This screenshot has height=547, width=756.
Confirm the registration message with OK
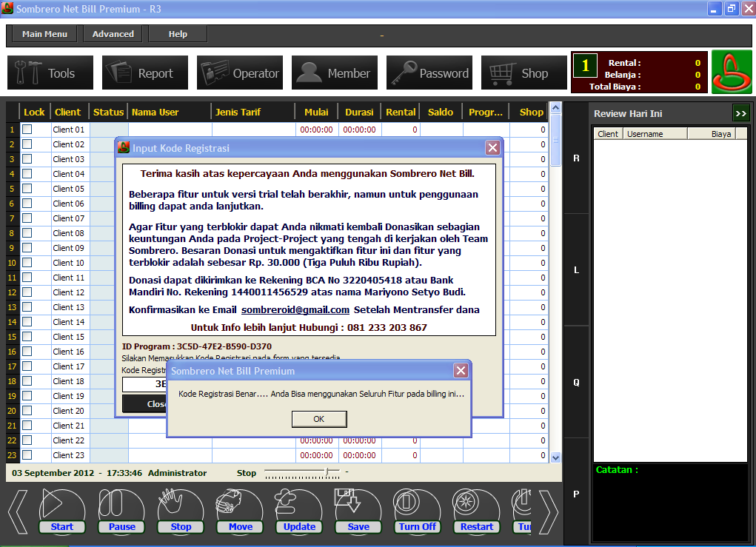(x=318, y=419)
